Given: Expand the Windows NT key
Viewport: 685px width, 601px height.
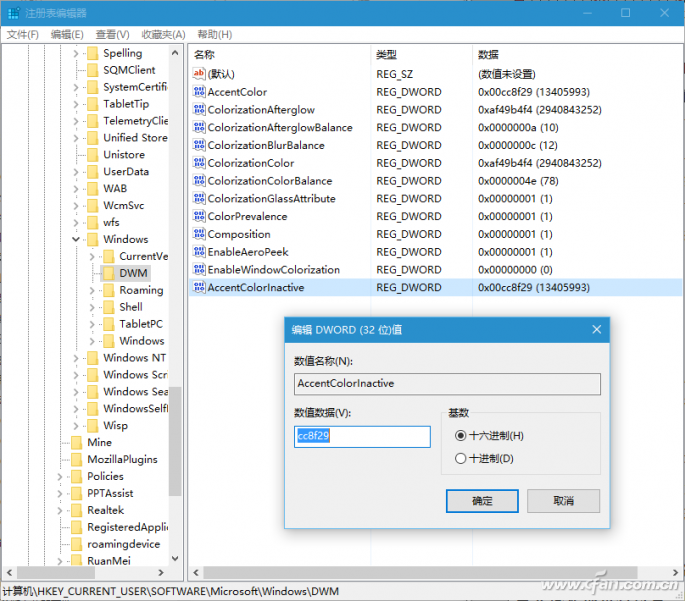Looking at the screenshot, I should [x=76, y=358].
